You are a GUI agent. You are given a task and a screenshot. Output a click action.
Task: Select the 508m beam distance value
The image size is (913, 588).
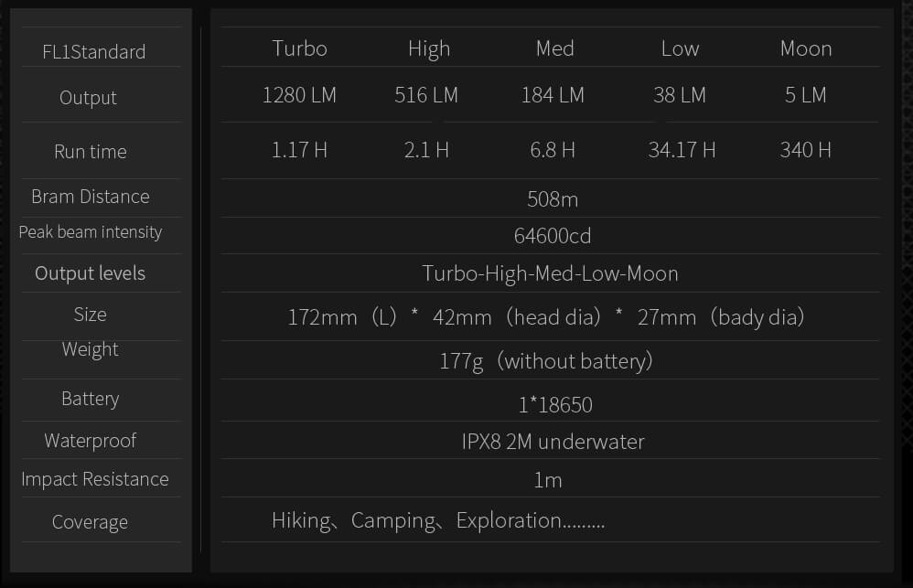[553, 199]
